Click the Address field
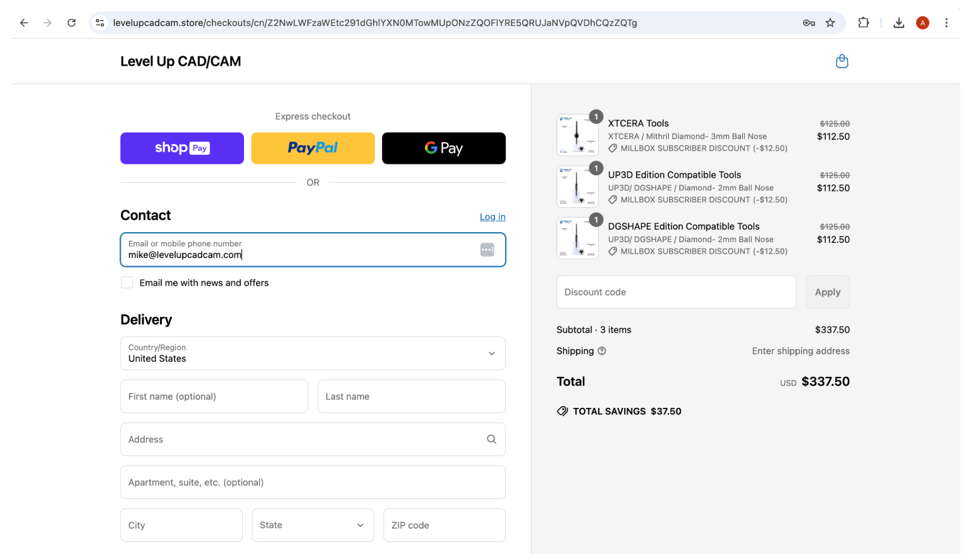This screenshot has height=554, width=980. (x=313, y=440)
